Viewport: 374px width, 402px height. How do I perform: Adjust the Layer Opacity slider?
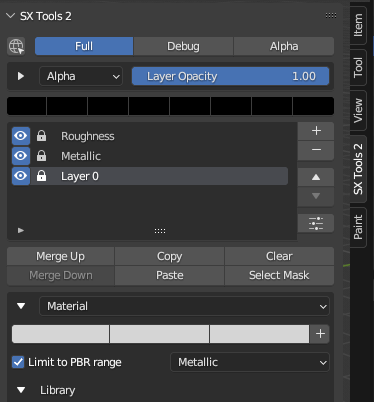(230, 76)
